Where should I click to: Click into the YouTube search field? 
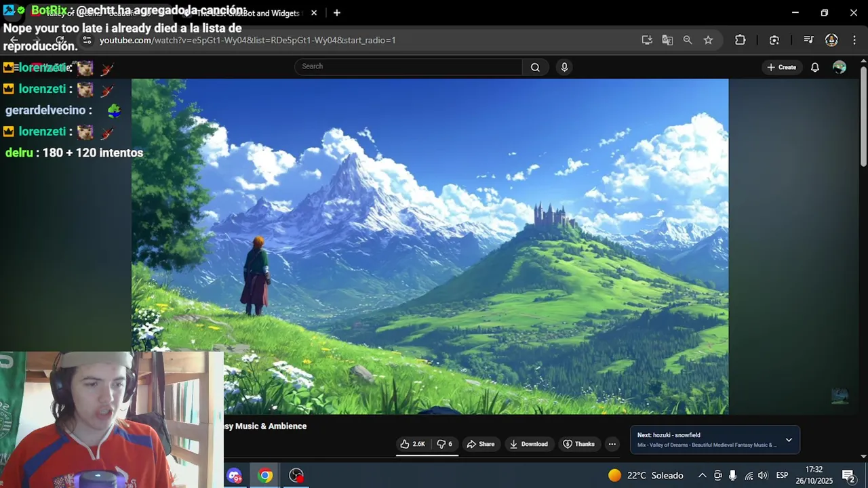408,66
